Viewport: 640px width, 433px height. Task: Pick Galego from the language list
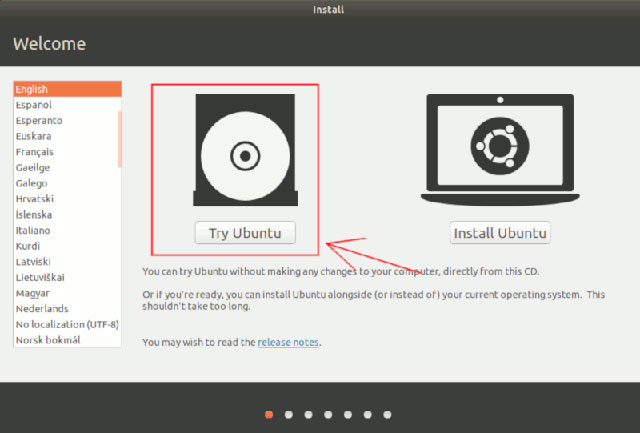[x=68, y=183]
